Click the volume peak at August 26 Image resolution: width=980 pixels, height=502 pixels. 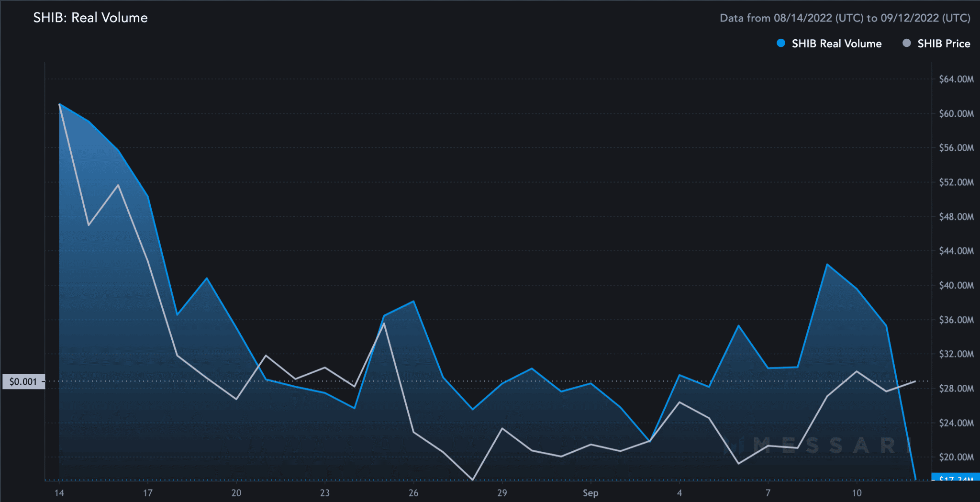click(x=414, y=301)
